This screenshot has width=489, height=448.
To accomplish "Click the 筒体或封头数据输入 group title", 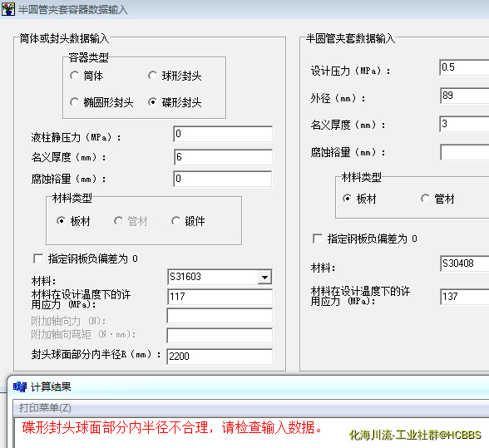I will [x=64, y=38].
